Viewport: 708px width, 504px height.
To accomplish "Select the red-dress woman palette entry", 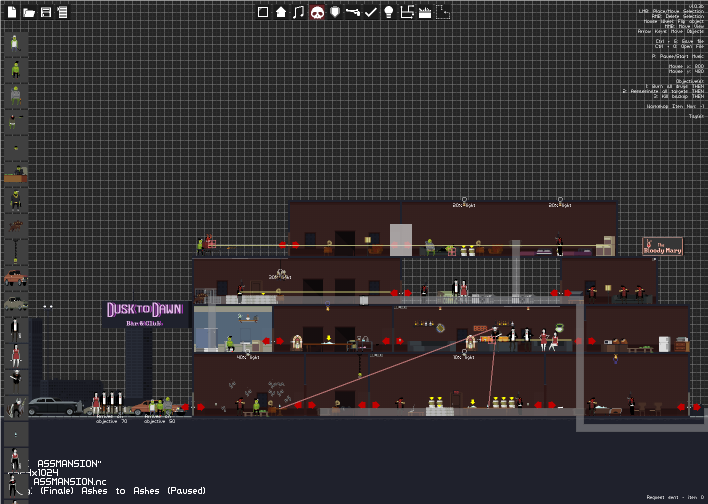I will click(16, 356).
